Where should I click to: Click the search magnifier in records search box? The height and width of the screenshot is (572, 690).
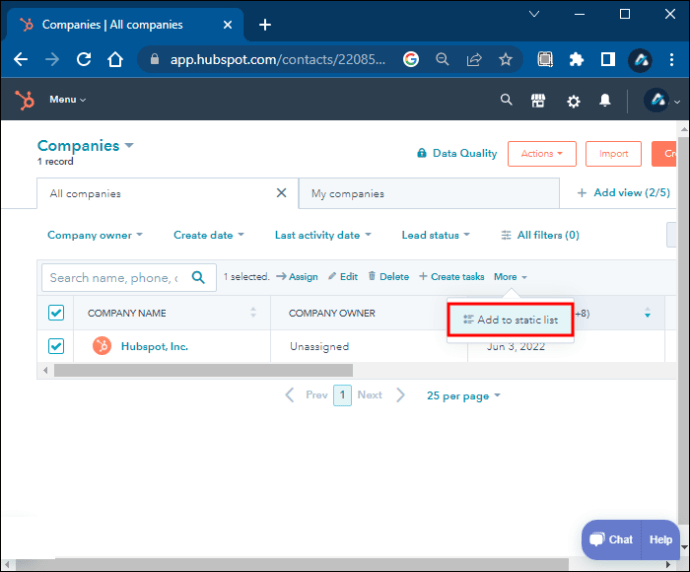pos(198,277)
